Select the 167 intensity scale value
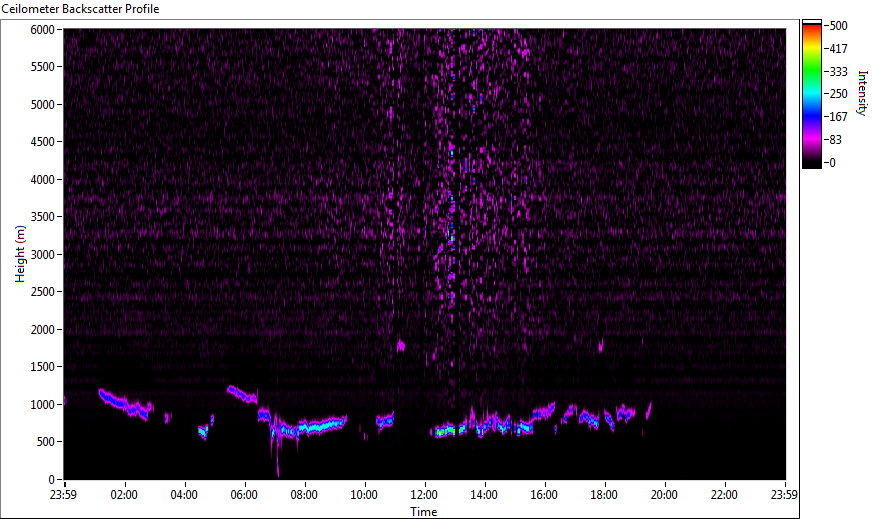Viewport: 872px width, 519px height. pyautogui.click(x=838, y=117)
